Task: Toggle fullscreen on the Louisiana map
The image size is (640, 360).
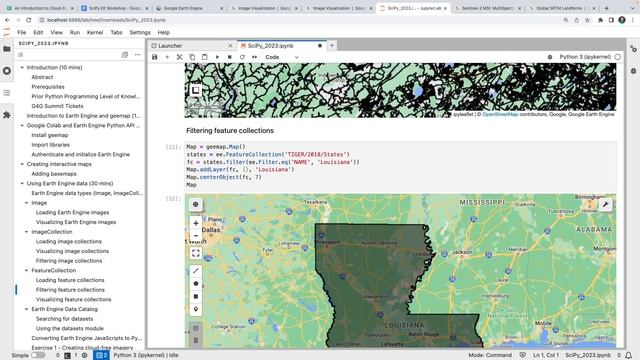Action: point(196,253)
